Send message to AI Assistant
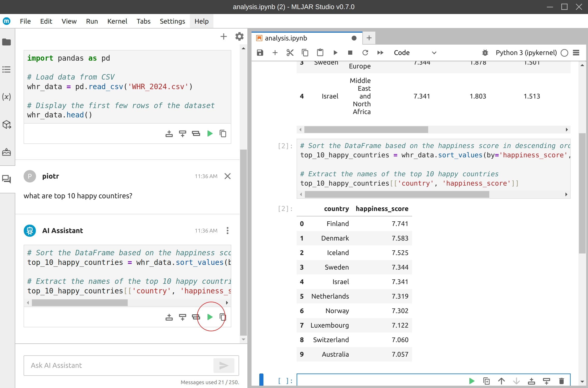 click(x=224, y=365)
